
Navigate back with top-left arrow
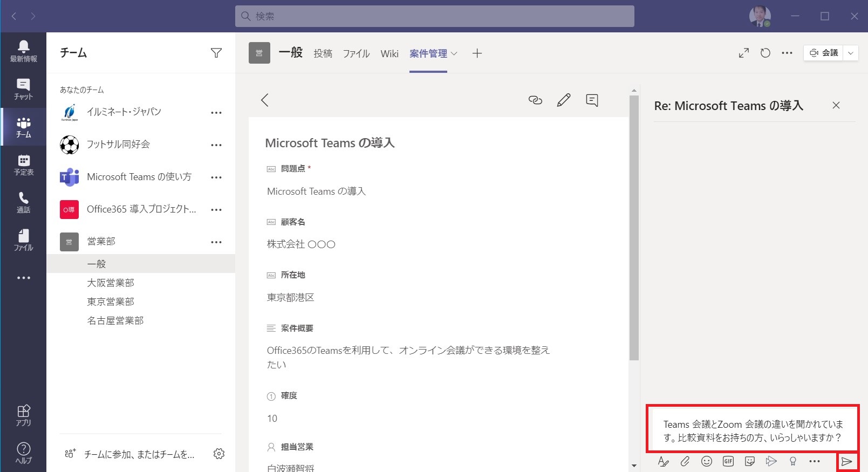[14, 16]
